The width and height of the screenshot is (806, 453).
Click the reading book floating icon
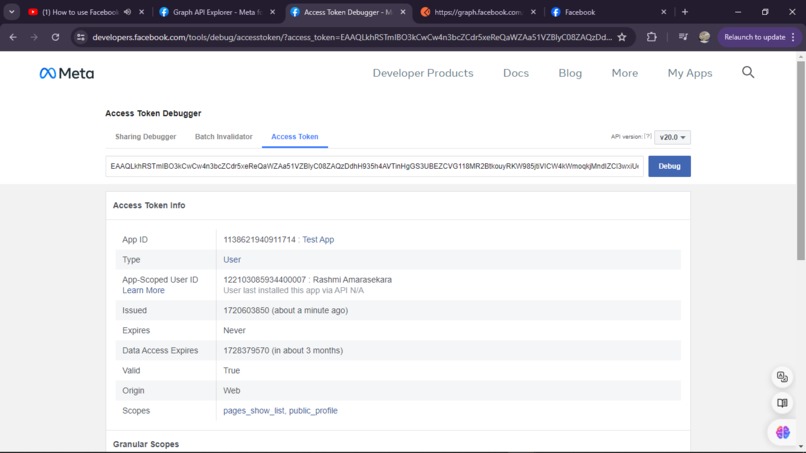pyautogui.click(x=782, y=403)
